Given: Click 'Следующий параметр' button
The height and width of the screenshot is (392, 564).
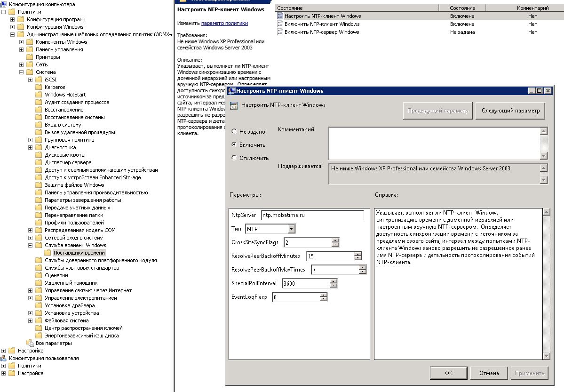Looking at the screenshot, I should (510, 111).
